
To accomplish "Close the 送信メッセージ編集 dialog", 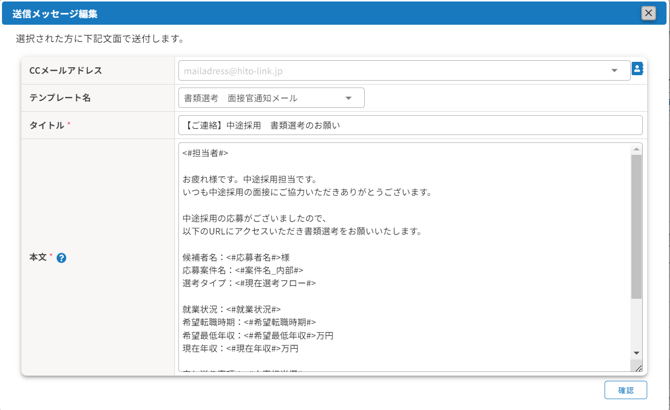I will click(648, 13).
